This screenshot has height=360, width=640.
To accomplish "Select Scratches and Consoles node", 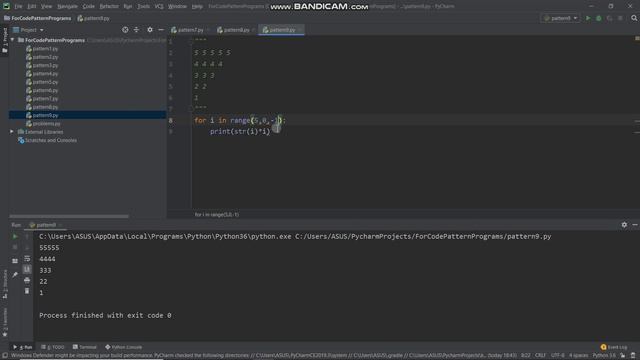I will 51,140.
